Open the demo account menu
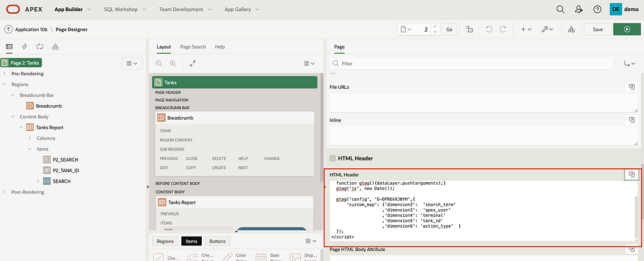 [x=624, y=9]
